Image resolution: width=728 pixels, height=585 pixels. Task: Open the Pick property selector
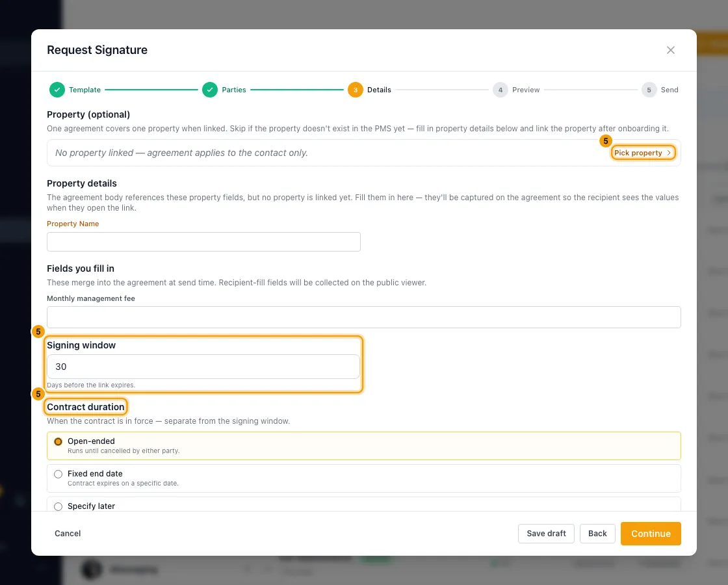(x=643, y=153)
